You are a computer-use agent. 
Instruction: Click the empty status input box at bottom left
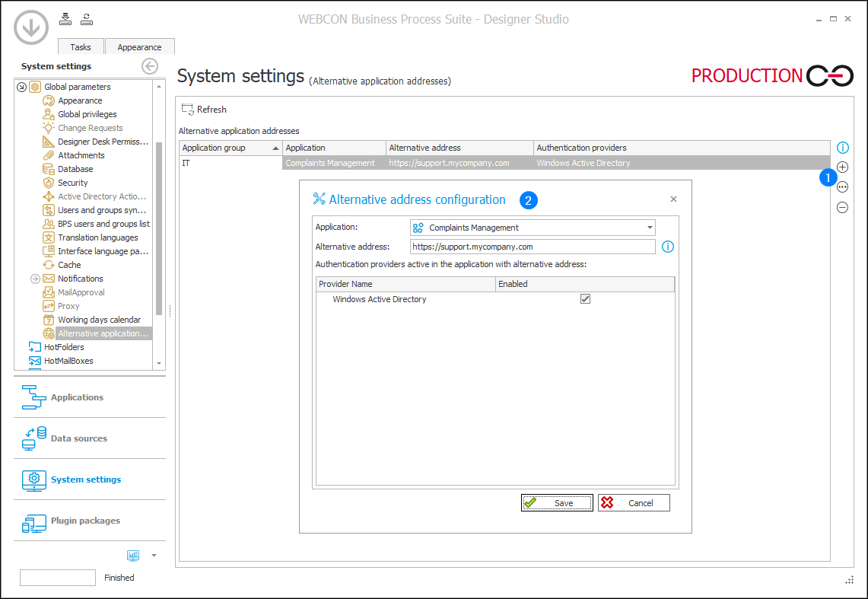point(58,578)
